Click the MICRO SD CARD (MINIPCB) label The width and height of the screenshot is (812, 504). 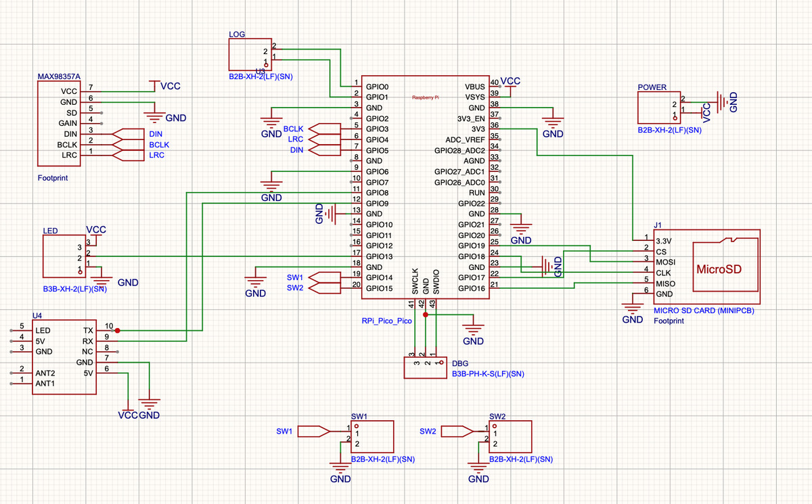[704, 311]
